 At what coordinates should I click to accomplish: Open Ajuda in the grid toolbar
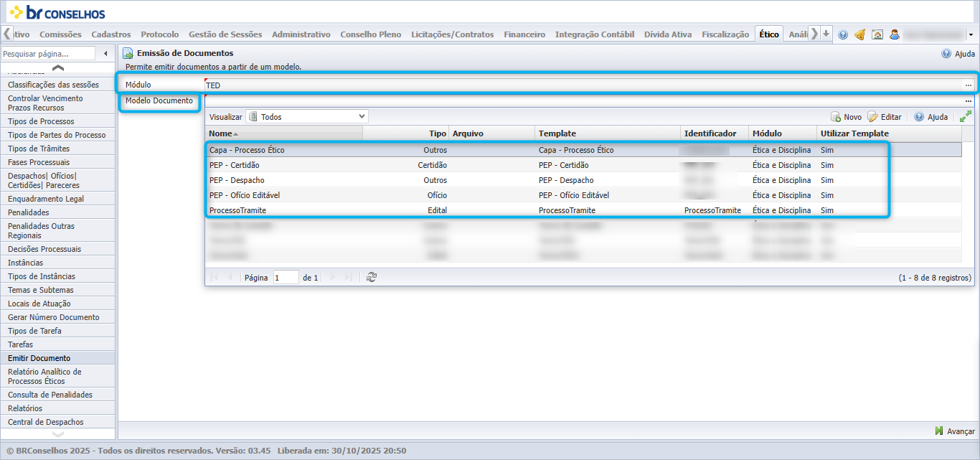coord(930,116)
